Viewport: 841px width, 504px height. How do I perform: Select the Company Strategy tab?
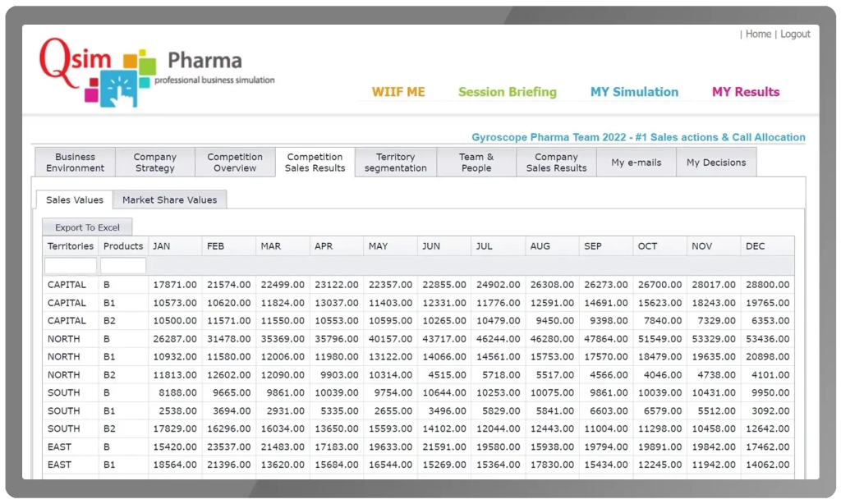tap(154, 163)
